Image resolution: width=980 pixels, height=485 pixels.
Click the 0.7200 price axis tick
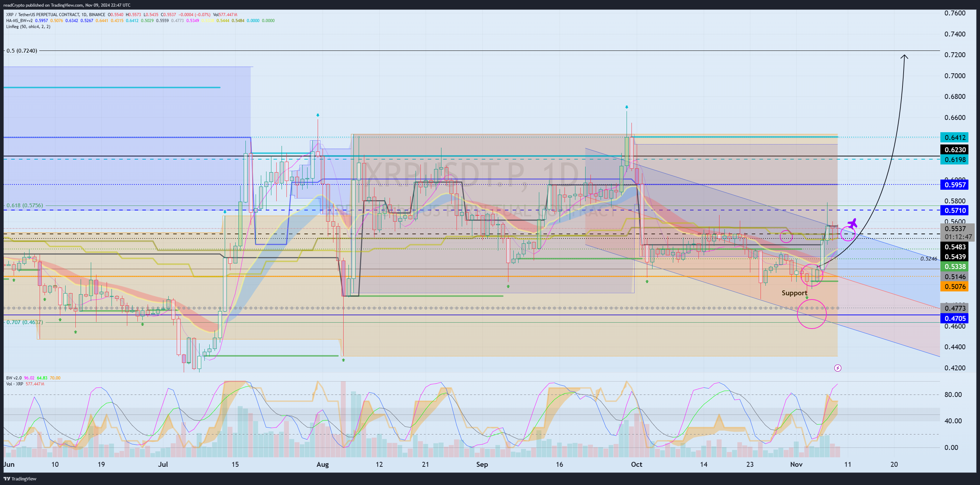[955, 55]
